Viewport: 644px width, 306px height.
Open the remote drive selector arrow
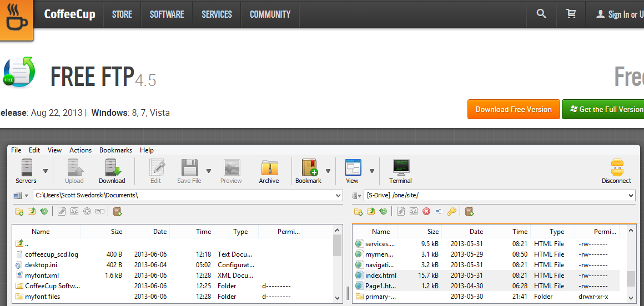(x=359, y=196)
